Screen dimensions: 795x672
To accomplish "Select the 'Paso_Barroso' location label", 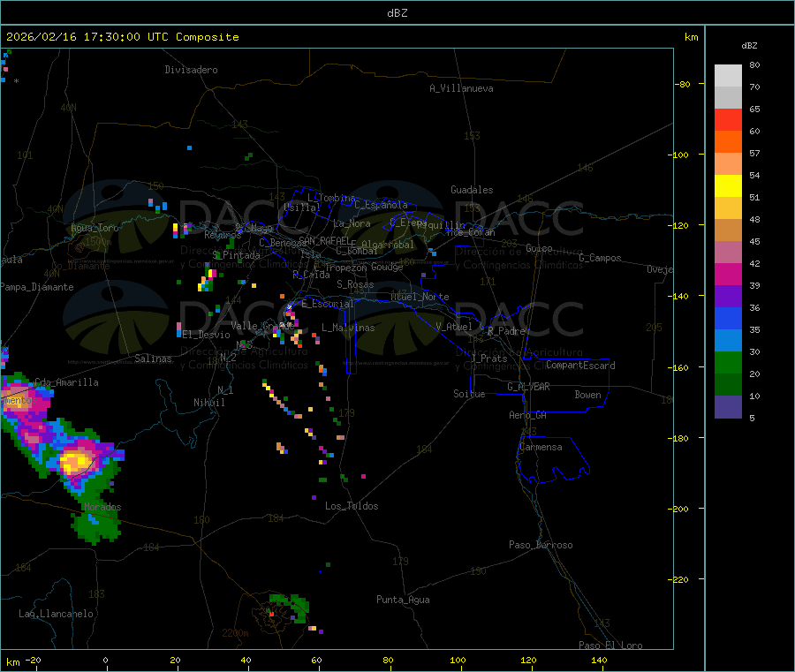I will pos(541,545).
